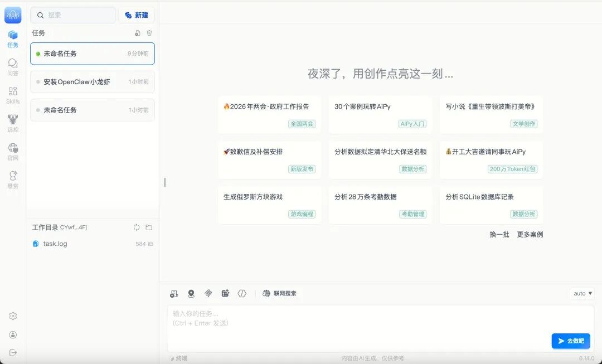Switch to the 终端 terminal tab at bottom
602x364 pixels.
(x=179, y=357)
